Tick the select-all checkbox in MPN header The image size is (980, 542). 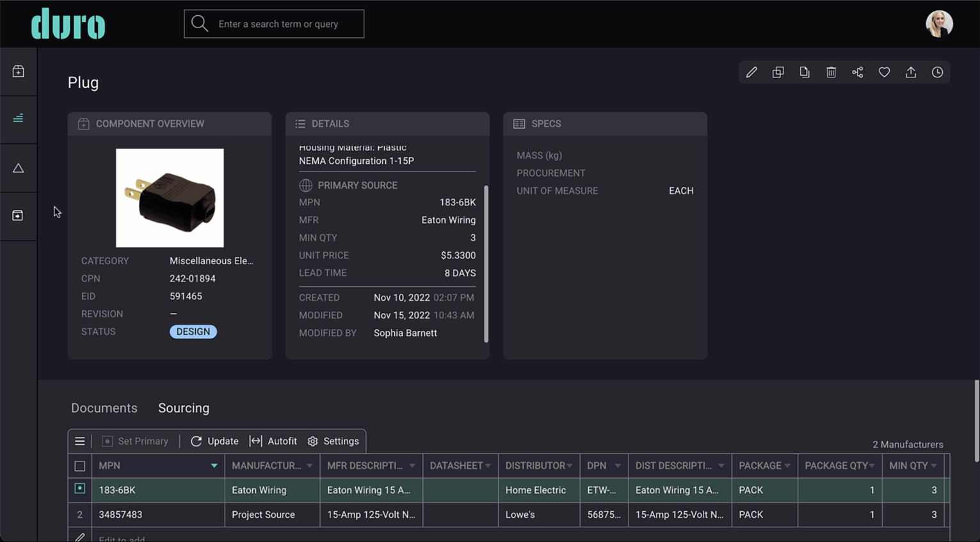pos(79,466)
